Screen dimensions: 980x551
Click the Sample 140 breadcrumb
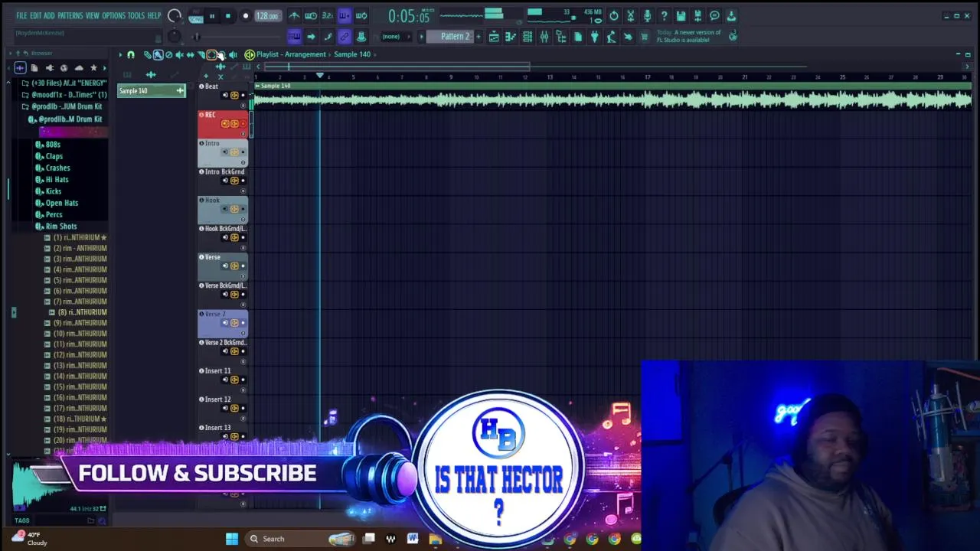click(352, 54)
